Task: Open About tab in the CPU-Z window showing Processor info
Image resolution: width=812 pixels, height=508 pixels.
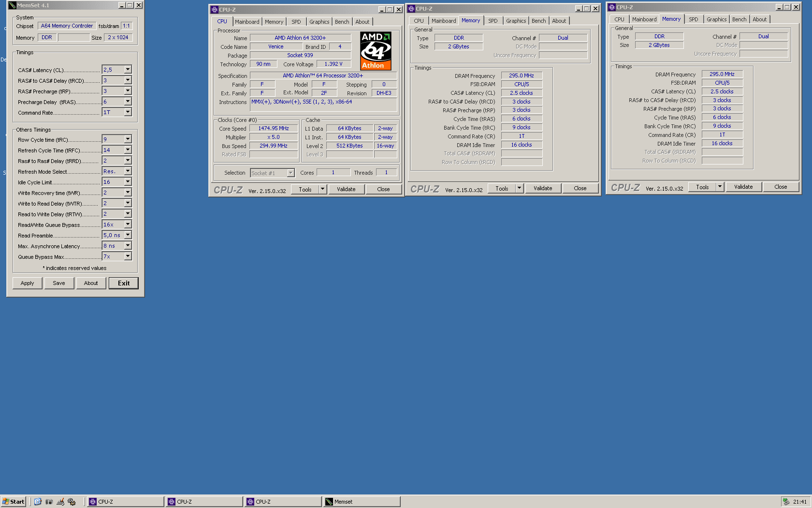Action: coord(362,22)
